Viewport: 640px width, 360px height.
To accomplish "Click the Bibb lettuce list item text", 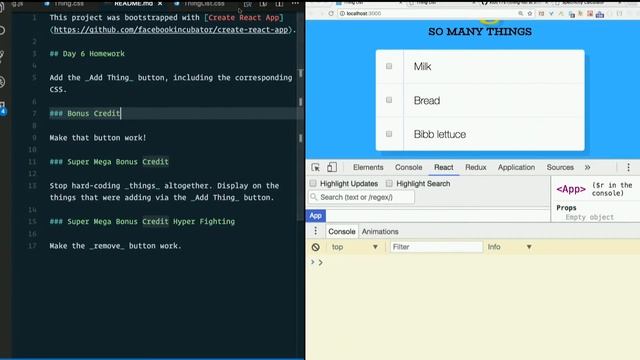I will [x=440, y=134].
